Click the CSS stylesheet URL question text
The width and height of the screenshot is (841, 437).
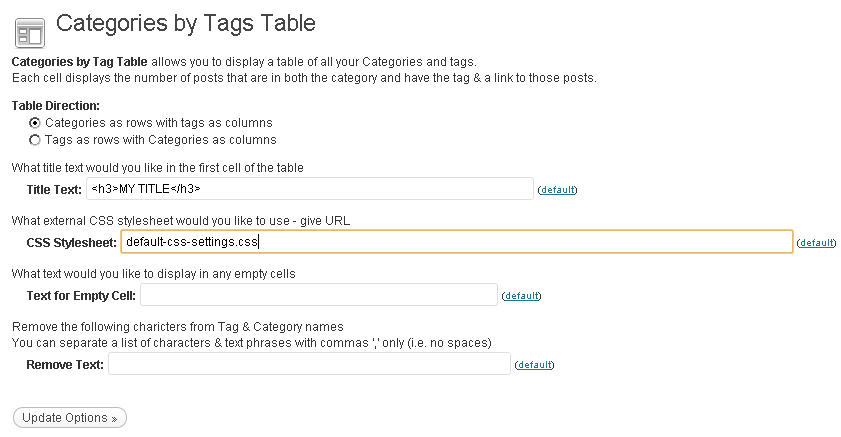181,220
